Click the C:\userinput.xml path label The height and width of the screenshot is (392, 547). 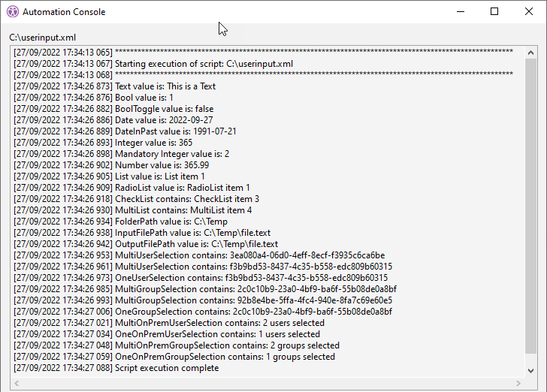42,38
